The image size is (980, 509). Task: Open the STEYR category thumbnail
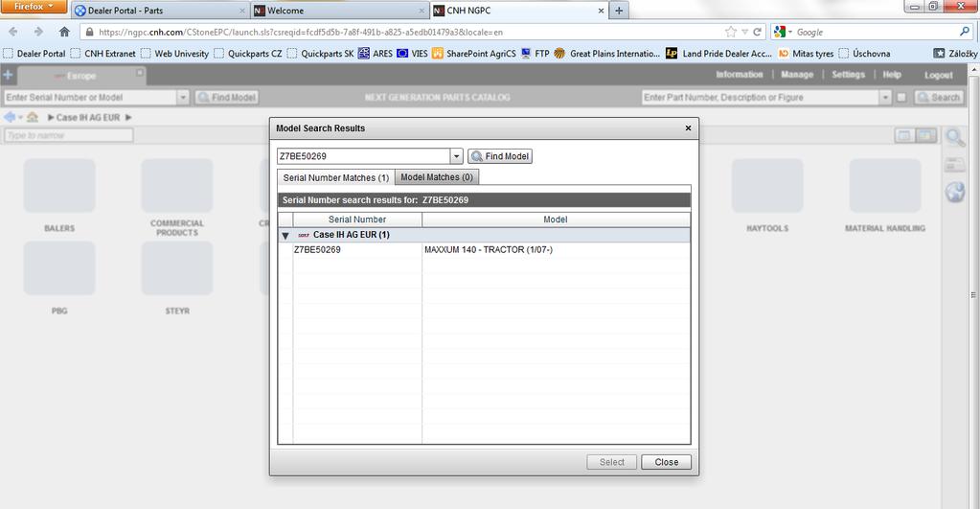177,268
